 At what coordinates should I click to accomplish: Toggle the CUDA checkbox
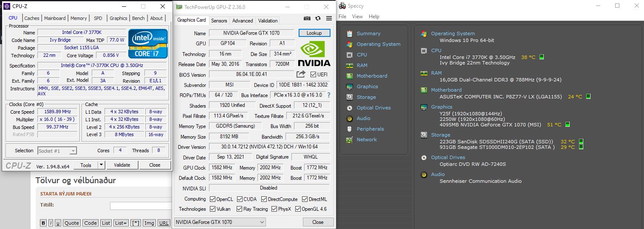[x=240, y=199]
